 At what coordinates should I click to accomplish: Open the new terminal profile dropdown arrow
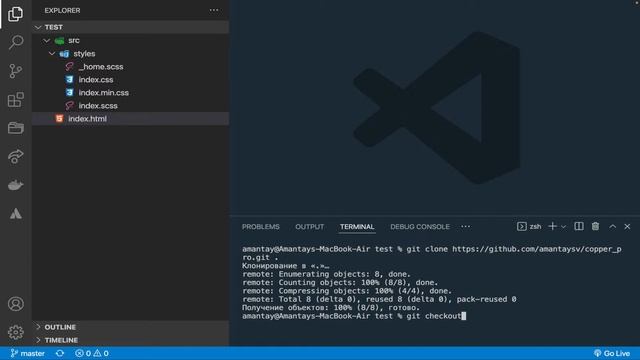(563, 227)
